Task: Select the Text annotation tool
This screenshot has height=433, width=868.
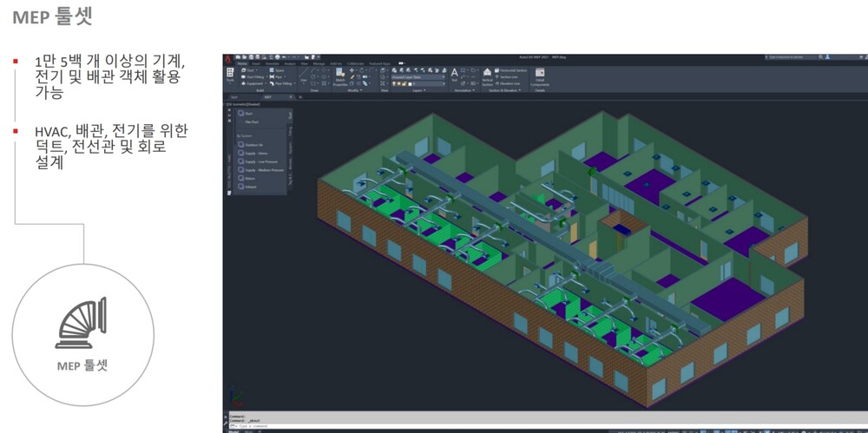Action: coord(454,75)
